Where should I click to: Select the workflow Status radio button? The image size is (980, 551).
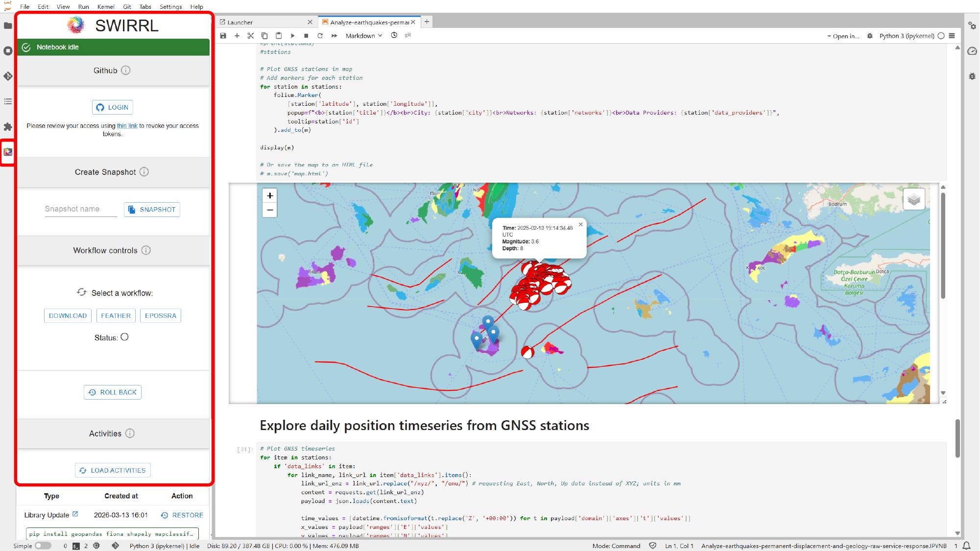click(x=125, y=336)
